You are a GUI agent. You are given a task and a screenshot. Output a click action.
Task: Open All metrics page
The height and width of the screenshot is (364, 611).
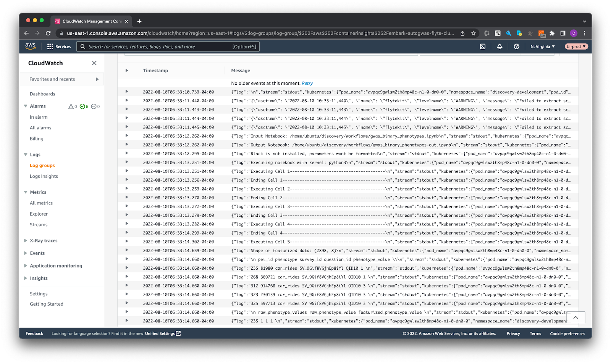(x=41, y=203)
